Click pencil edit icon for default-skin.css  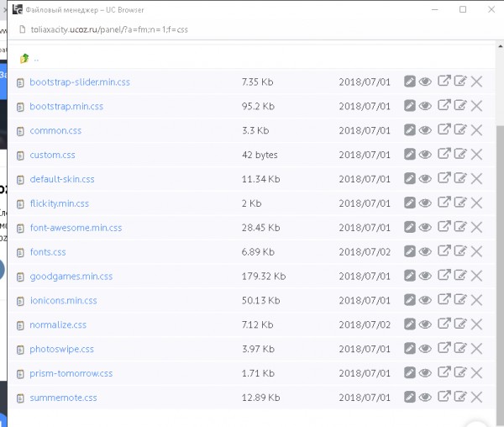pos(410,178)
